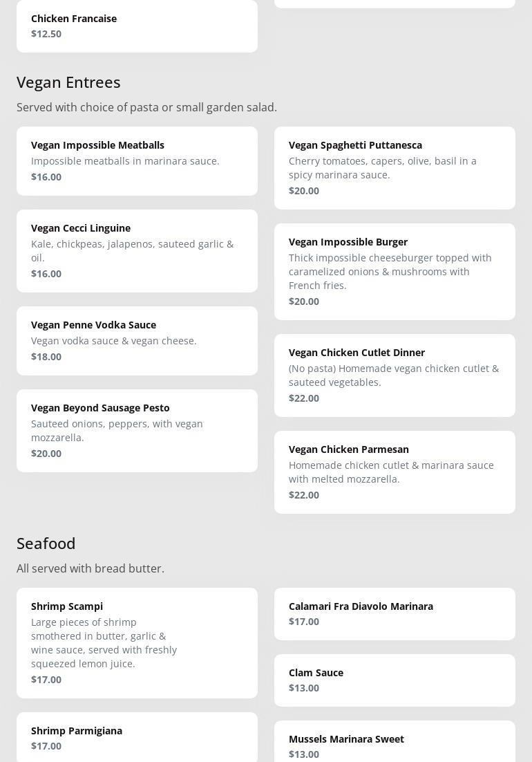Click the Vegan Entrees section heading

68,82
